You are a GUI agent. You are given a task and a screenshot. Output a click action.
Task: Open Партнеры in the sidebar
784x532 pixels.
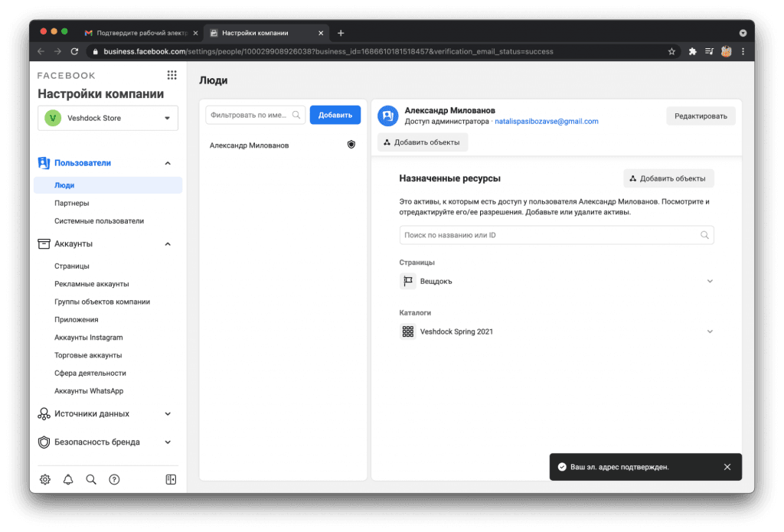71,203
